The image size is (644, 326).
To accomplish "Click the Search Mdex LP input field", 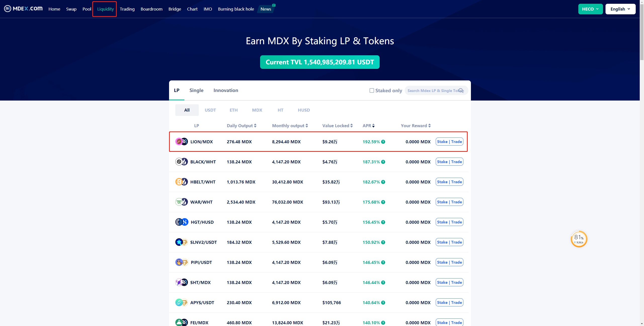I will [x=436, y=90].
